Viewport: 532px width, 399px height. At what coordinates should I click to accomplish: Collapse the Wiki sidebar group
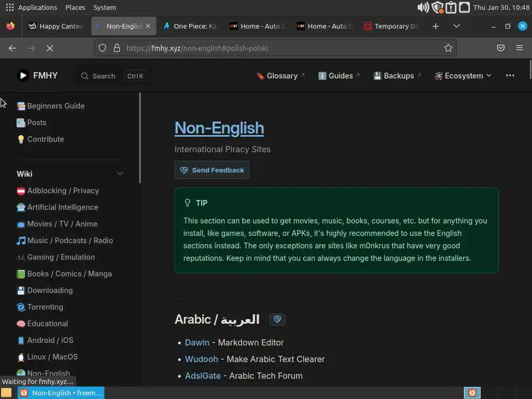tap(120, 174)
